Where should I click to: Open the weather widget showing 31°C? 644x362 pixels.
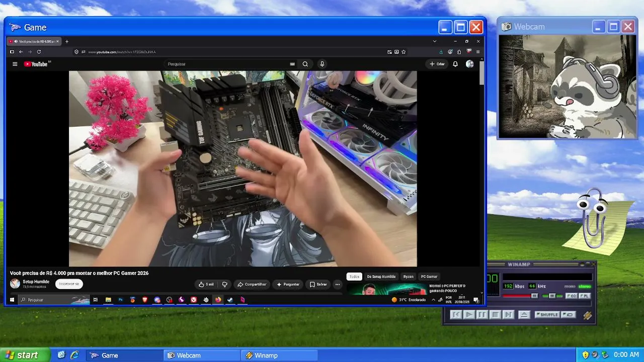coord(409,300)
